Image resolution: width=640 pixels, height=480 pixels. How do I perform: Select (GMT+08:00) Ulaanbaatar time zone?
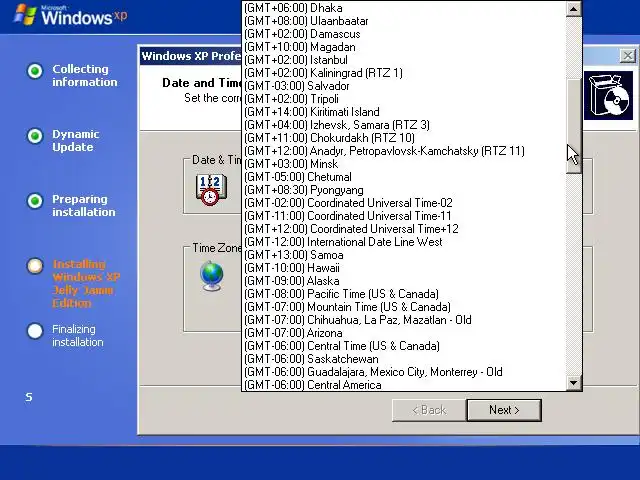pos(404,21)
